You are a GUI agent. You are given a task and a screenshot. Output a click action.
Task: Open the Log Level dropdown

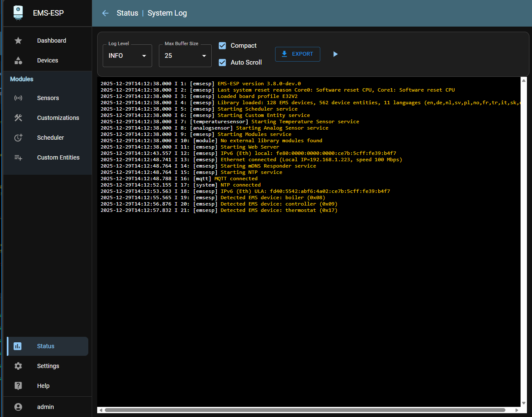click(127, 56)
